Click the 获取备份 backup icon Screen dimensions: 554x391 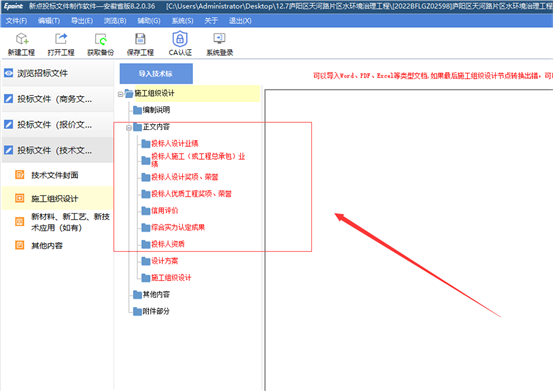coord(101,39)
